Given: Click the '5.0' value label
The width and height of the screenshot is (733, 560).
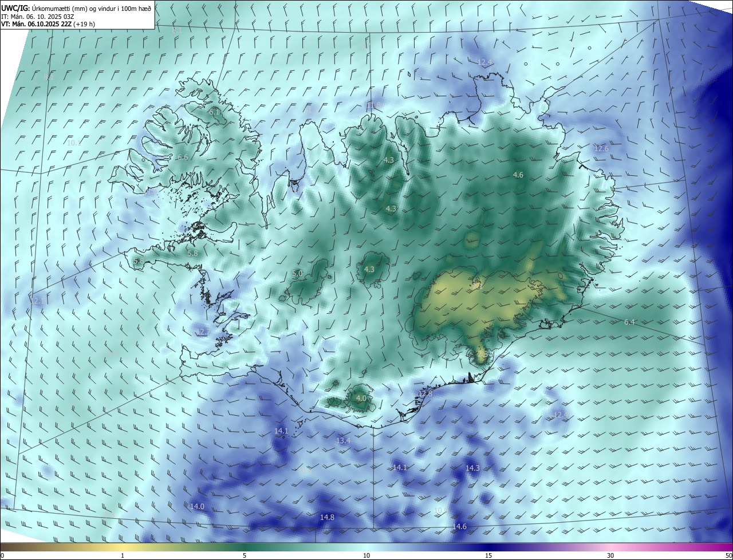Looking at the screenshot, I should pyautogui.click(x=297, y=274).
